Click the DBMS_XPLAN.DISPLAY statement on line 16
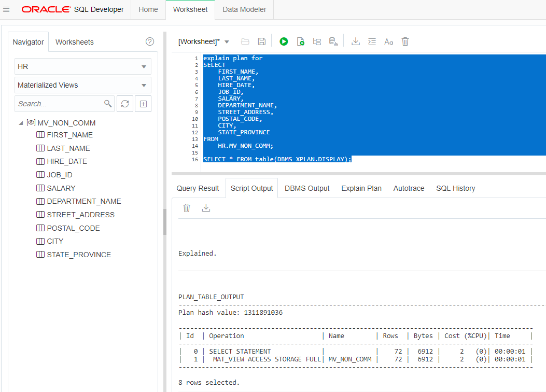The height and width of the screenshot is (392, 546). [277, 159]
